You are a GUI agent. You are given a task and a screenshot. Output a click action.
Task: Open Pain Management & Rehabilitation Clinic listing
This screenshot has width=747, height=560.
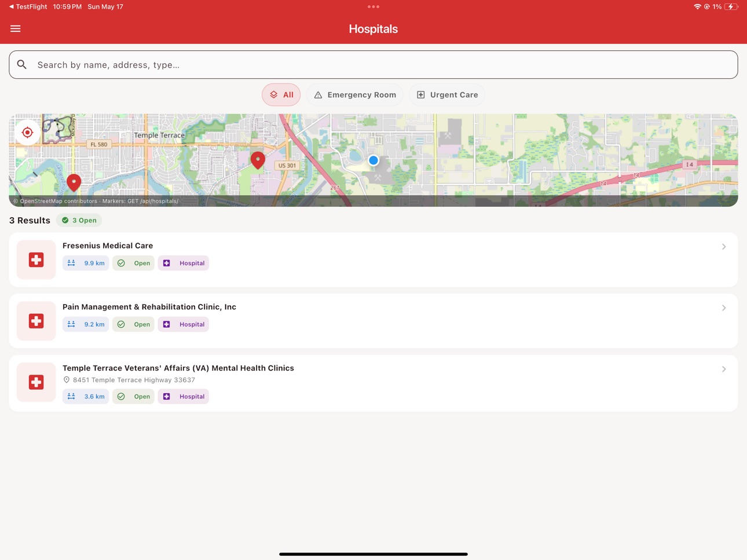[373, 321]
